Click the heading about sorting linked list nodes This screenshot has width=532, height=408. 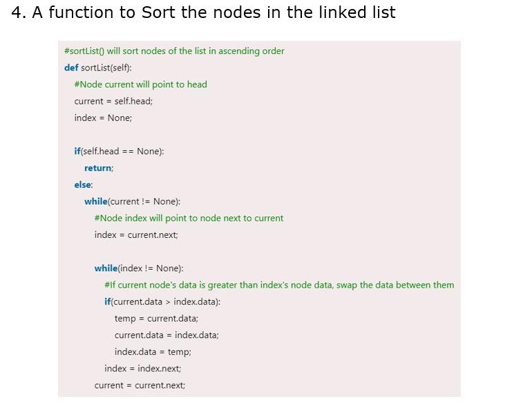[x=203, y=12]
